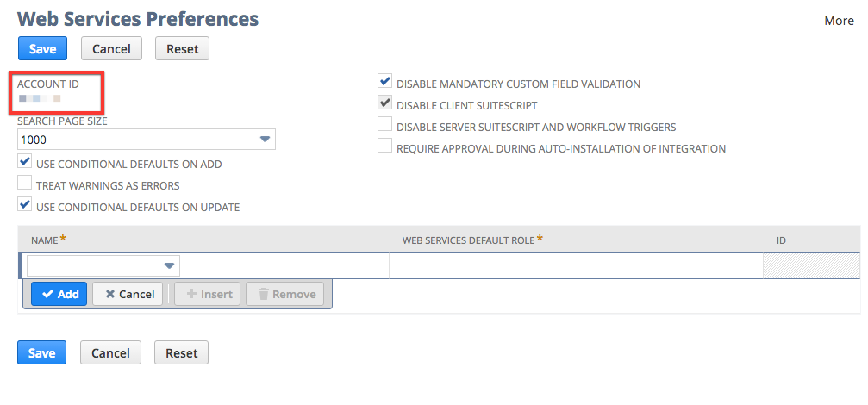Expand the Search Page Size dropdown arrow
Viewport: 868px width, 405px height.
(265, 140)
